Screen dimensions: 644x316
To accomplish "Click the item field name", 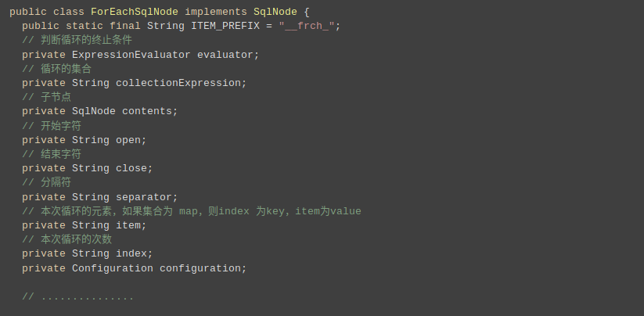I will [x=128, y=226].
